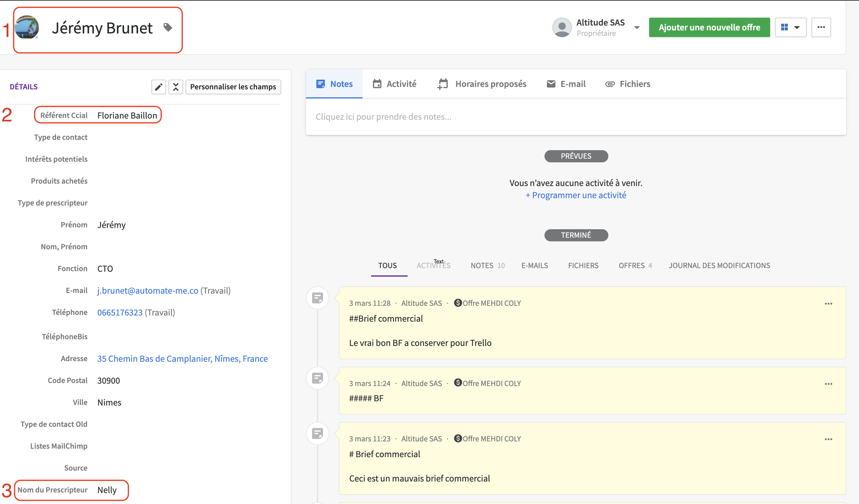859x504 pixels.
Task: Click the collapse arrows icon next to pencil
Action: [176, 87]
